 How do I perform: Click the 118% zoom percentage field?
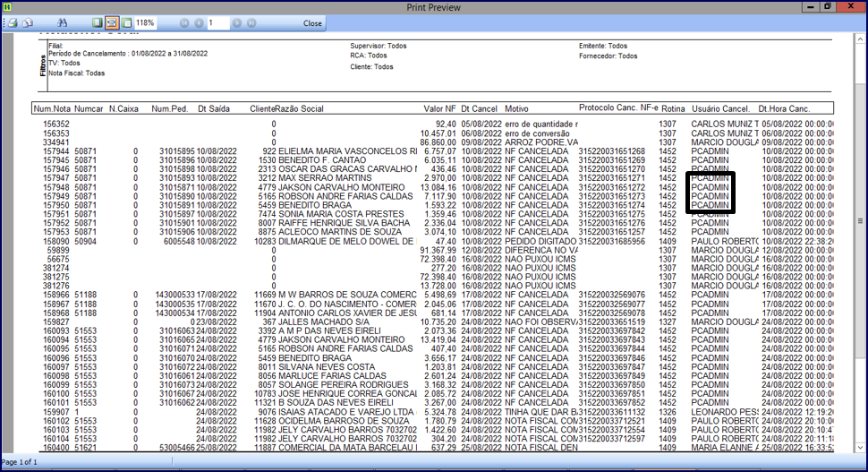tap(146, 22)
